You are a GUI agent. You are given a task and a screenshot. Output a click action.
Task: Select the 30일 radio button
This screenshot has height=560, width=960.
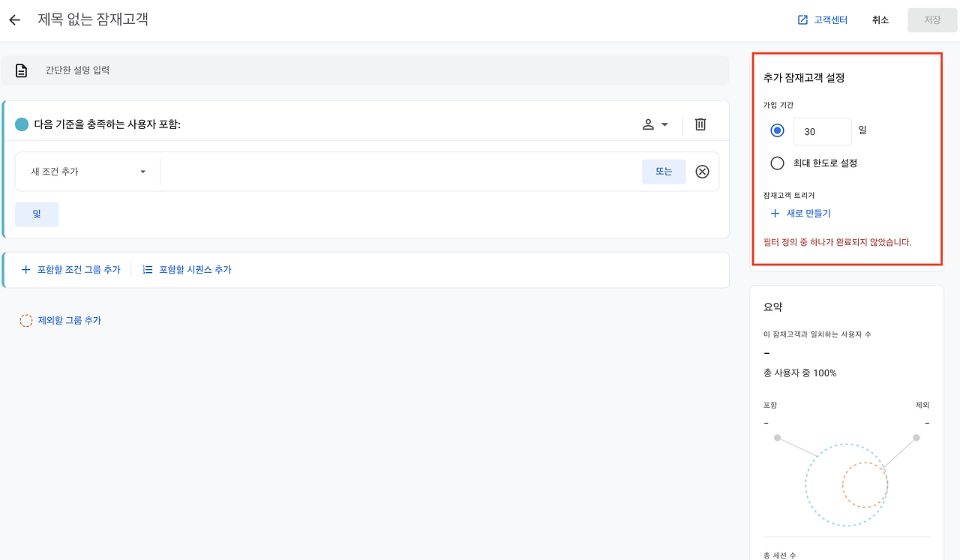pyautogui.click(x=777, y=130)
